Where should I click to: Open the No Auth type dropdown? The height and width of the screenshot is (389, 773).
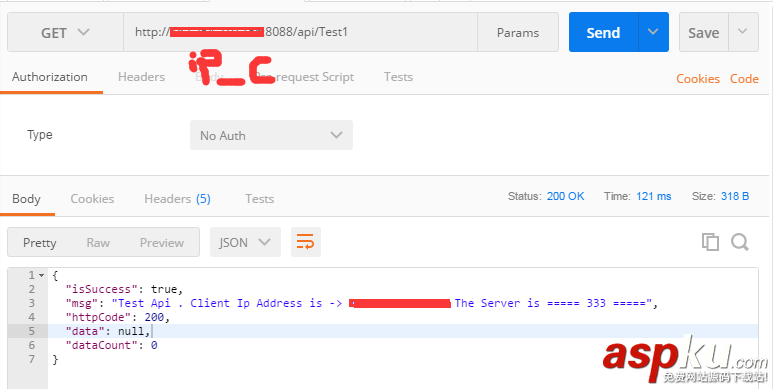tap(271, 135)
